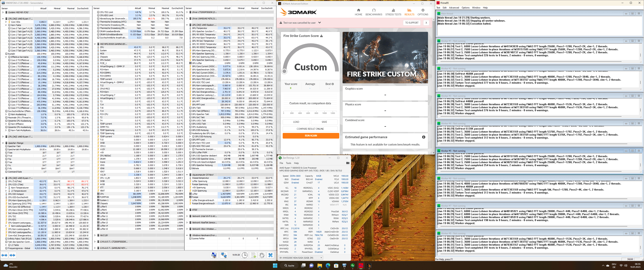Open Prime95 Help menu
644x270 pixels.
(x=485, y=8)
